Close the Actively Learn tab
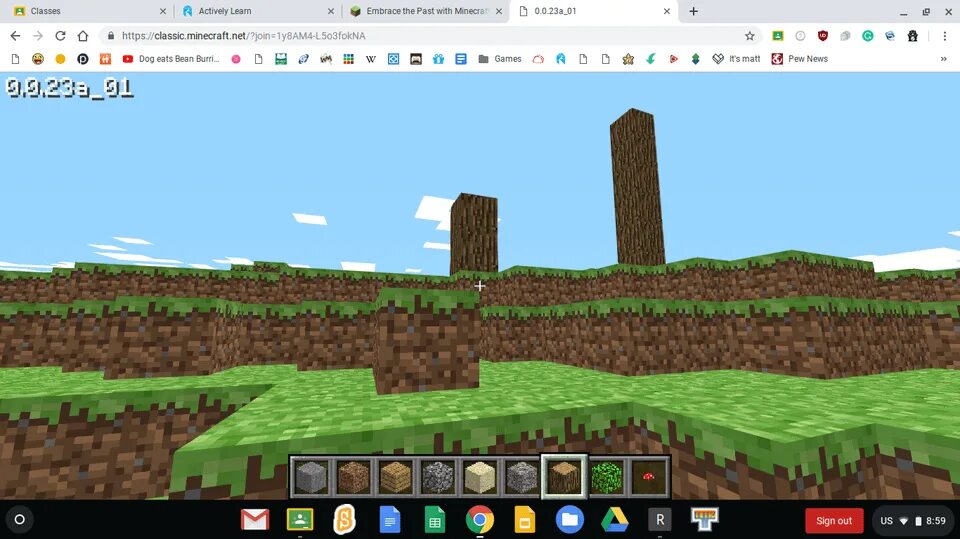Screen dimensions: 960x539 [331, 11]
